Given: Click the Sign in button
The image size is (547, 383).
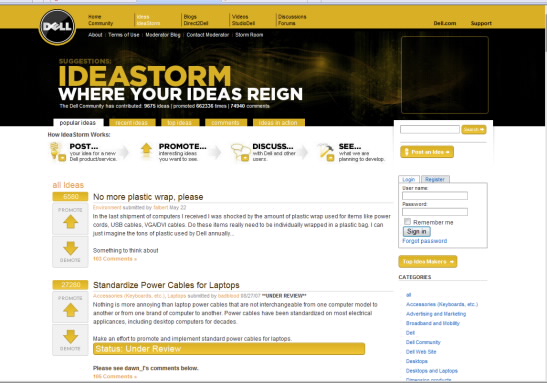Looking at the screenshot, I should tap(417, 231).
